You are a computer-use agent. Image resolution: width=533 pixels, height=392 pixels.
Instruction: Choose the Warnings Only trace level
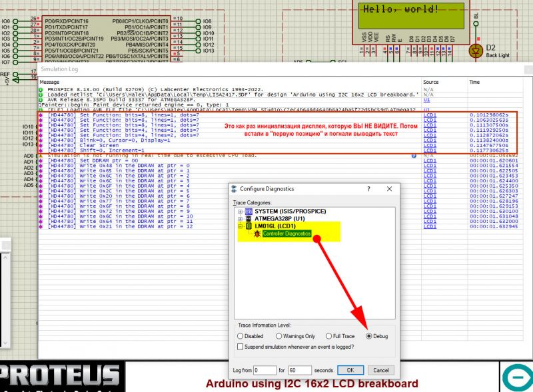point(278,336)
